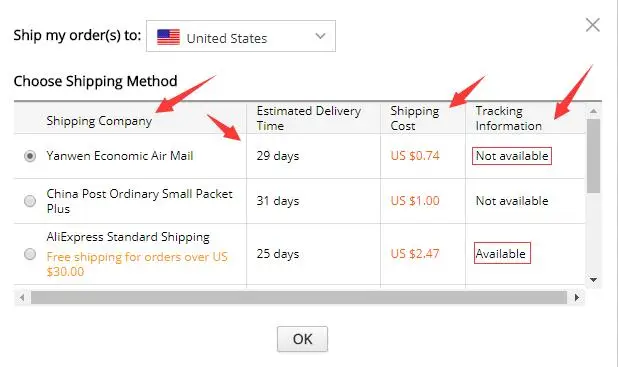Click the vertical scrollbar up arrow
Image resolution: width=618 pixels, height=367 pixels.
593,112
